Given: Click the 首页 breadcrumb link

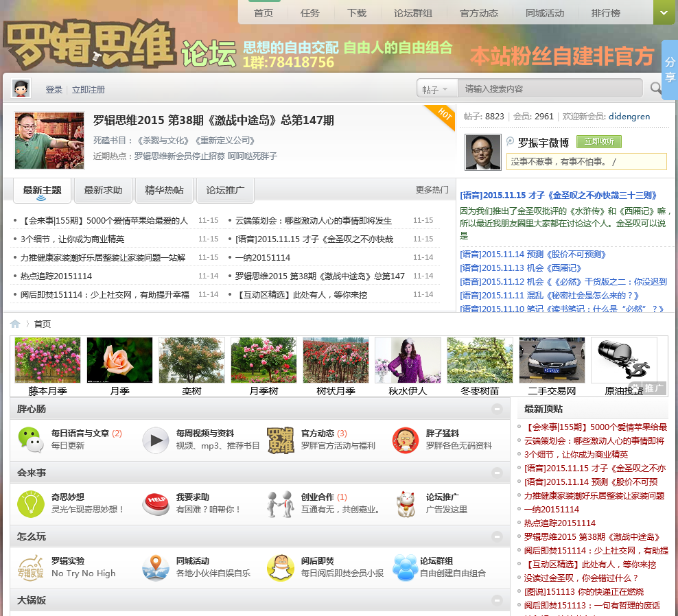Looking at the screenshot, I should point(43,324).
